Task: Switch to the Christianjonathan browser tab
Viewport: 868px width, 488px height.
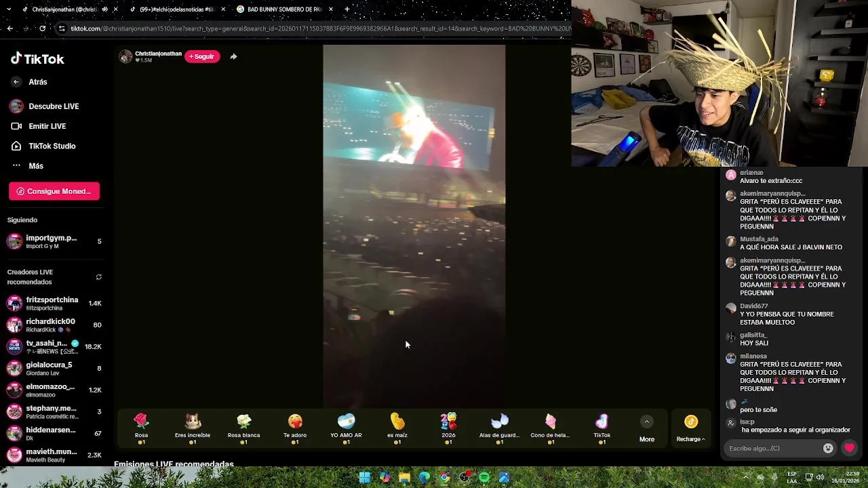Action: point(64,9)
